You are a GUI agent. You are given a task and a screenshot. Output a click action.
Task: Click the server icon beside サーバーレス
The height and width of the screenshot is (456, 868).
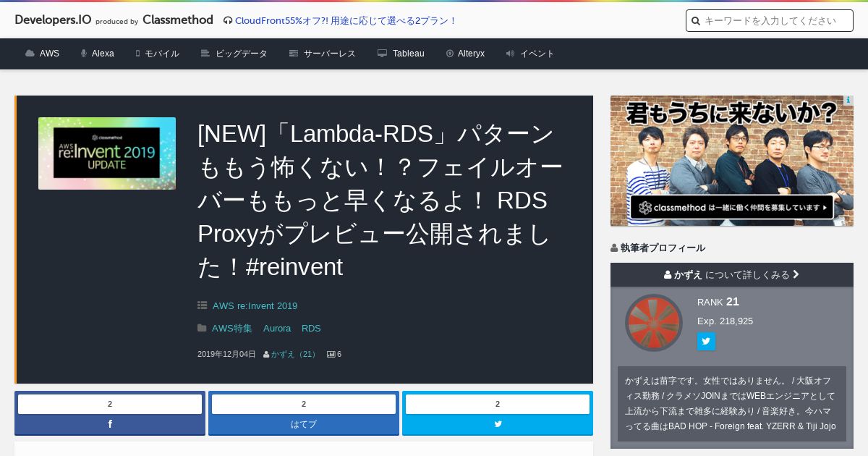point(294,54)
